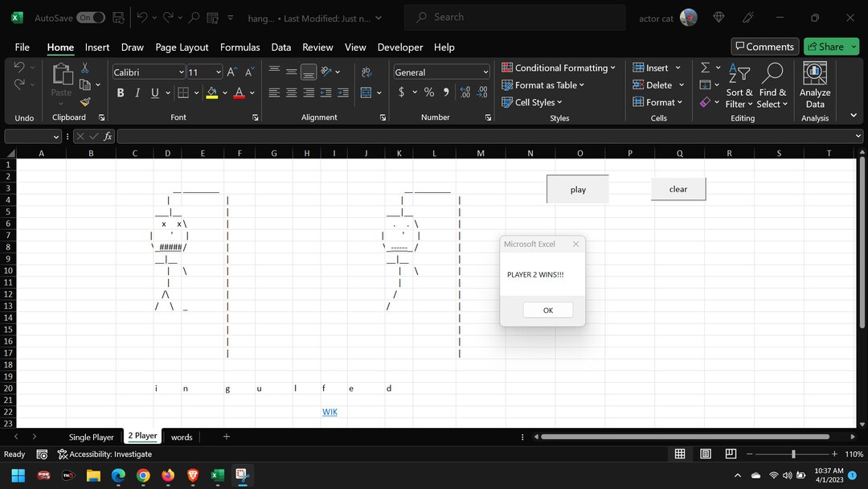The height and width of the screenshot is (489, 868).
Task: Open Sort & Filter options
Action: click(738, 84)
